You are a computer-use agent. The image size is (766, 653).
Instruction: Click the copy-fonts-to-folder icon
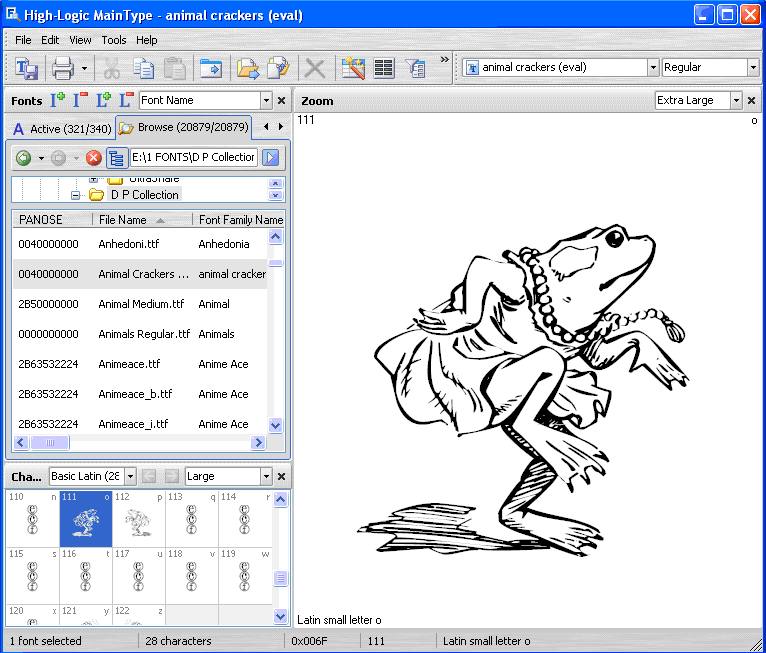(x=278, y=68)
